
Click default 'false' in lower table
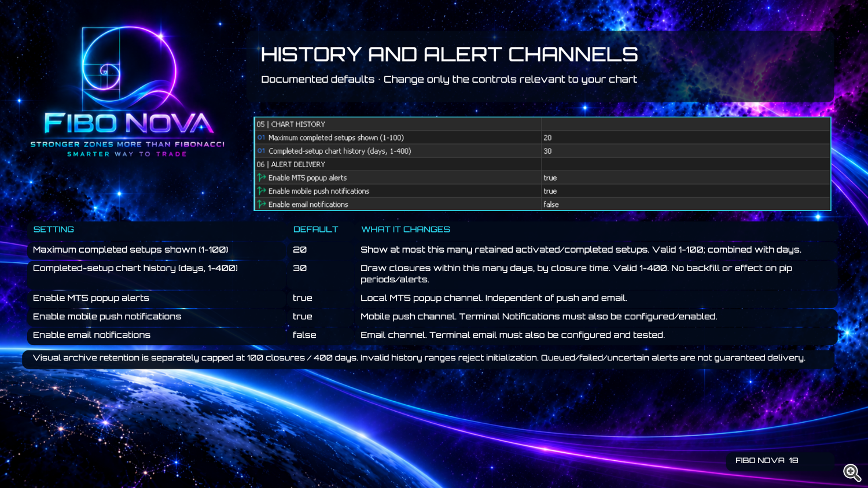tap(304, 335)
